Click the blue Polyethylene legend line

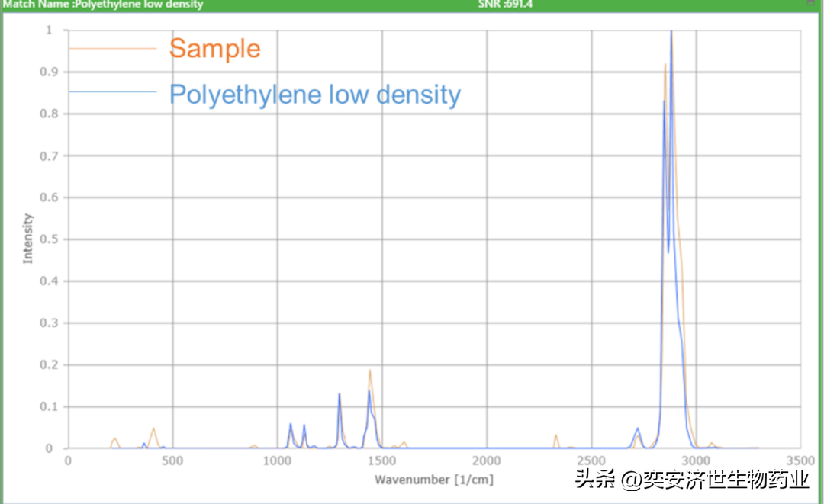tap(112, 92)
